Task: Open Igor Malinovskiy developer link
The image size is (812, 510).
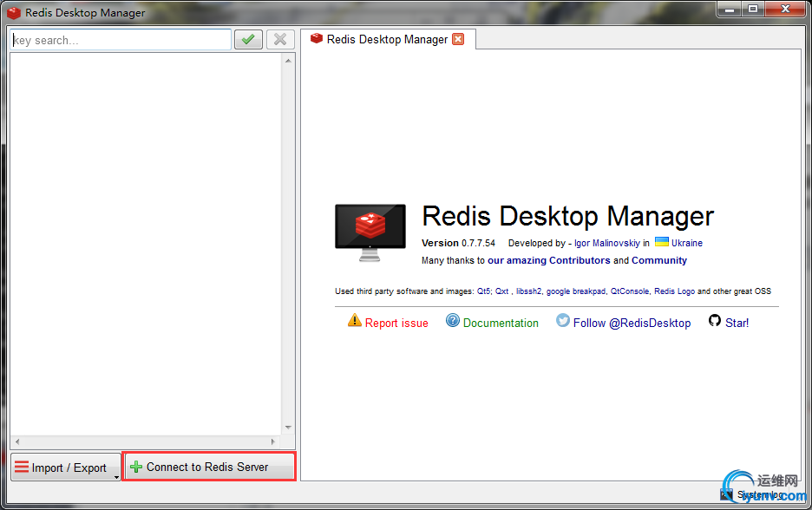Action: 607,243
